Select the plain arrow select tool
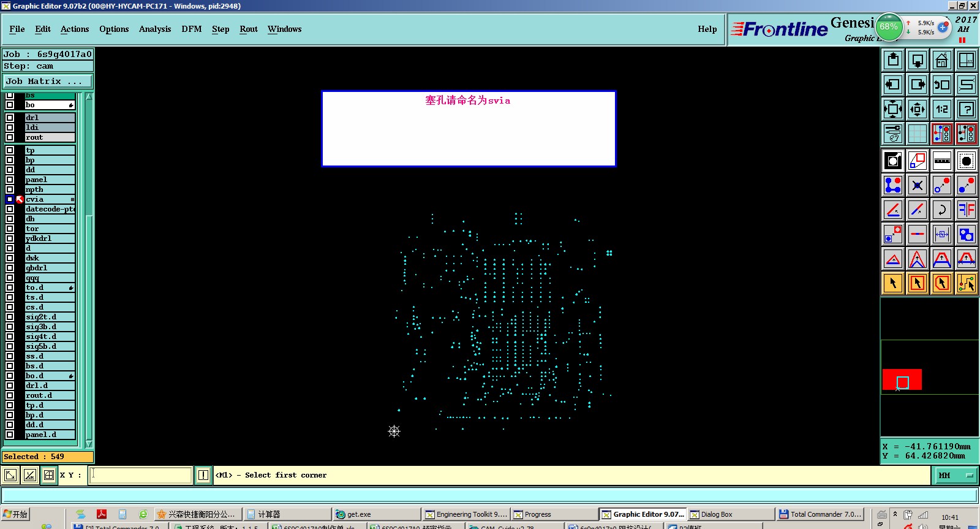 click(893, 283)
